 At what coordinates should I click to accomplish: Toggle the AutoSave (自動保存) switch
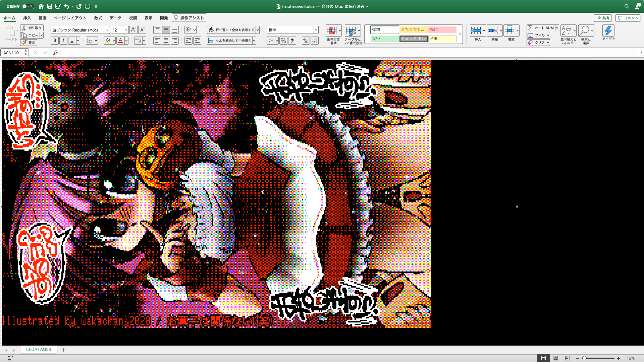click(x=28, y=6)
